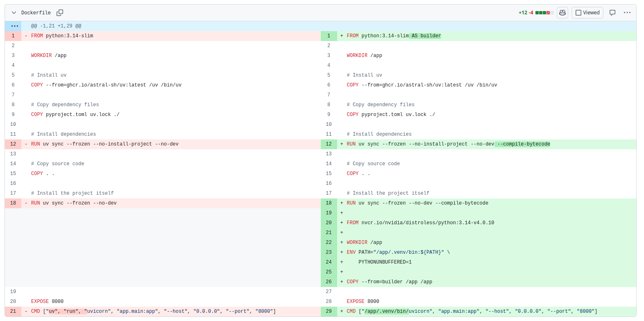Open the file options menu with three dots

click(627, 13)
